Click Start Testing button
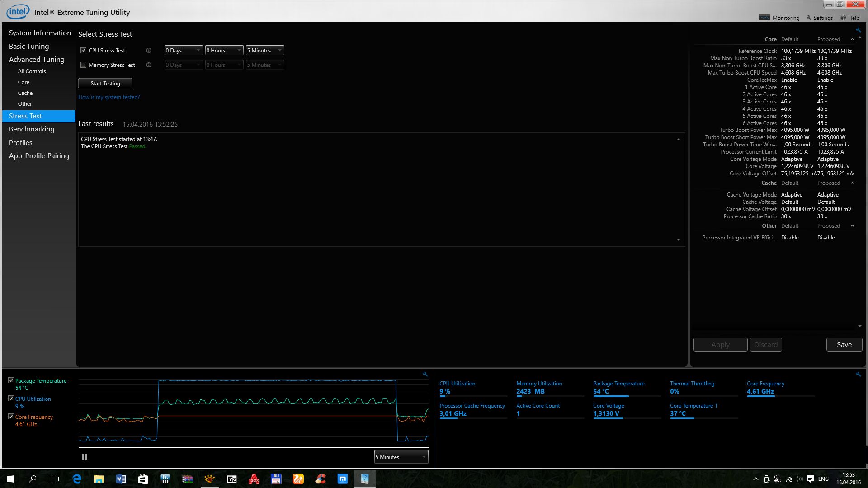 point(105,84)
